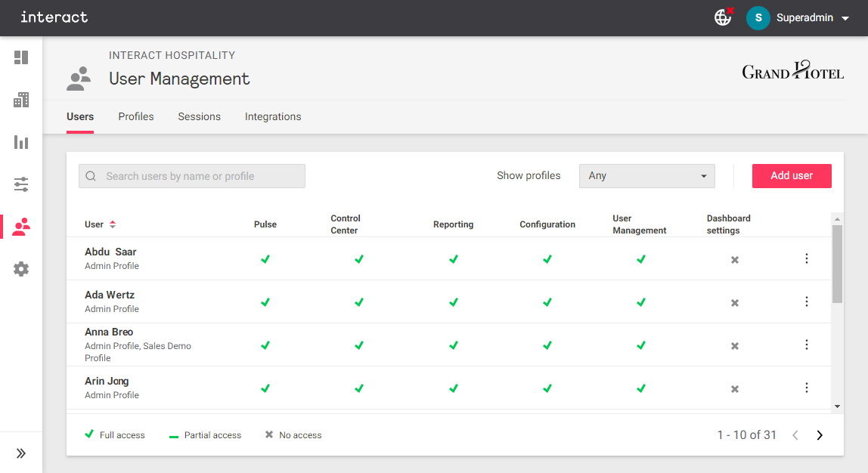Click the Dashboard settings column header
Screen dimensions: 868x473
tap(729, 224)
